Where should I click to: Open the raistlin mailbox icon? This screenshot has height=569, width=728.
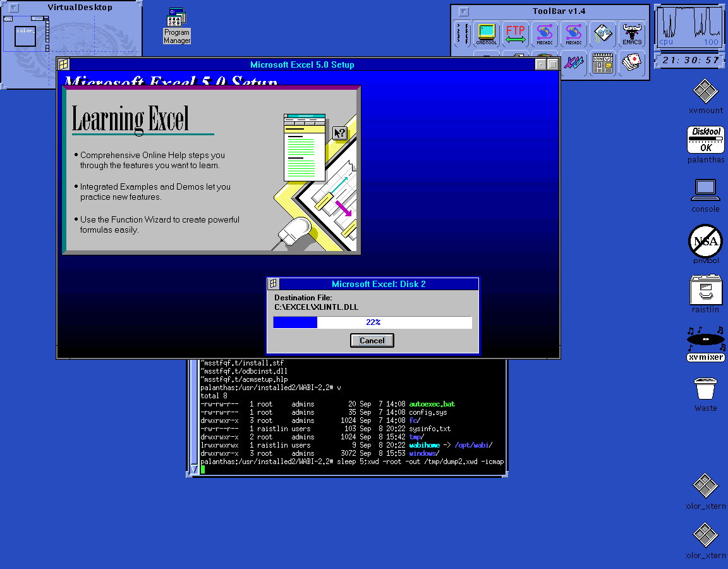706,294
